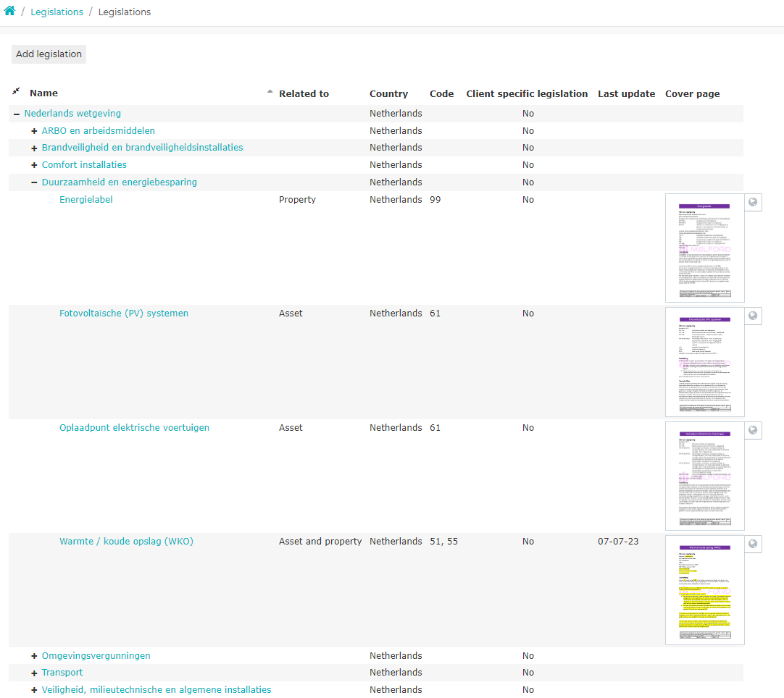Viewport: 784px width, 698px height.
Task: Select the '51, 55' code cell
Action: [443, 541]
